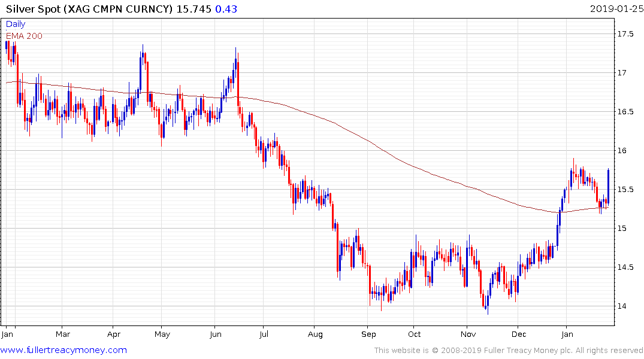The width and height of the screenshot is (644, 359).
Task: Click the 17 price axis label
Action: click(622, 73)
